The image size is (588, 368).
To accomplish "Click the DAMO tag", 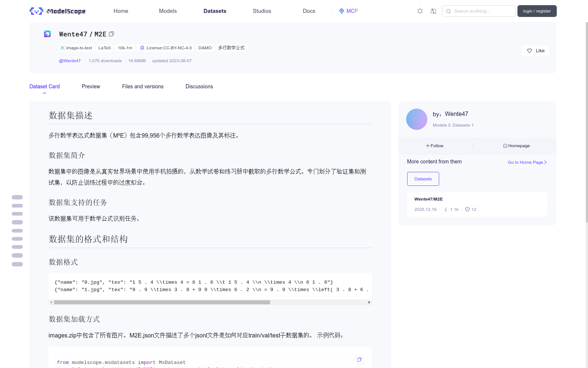I will tap(205, 48).
